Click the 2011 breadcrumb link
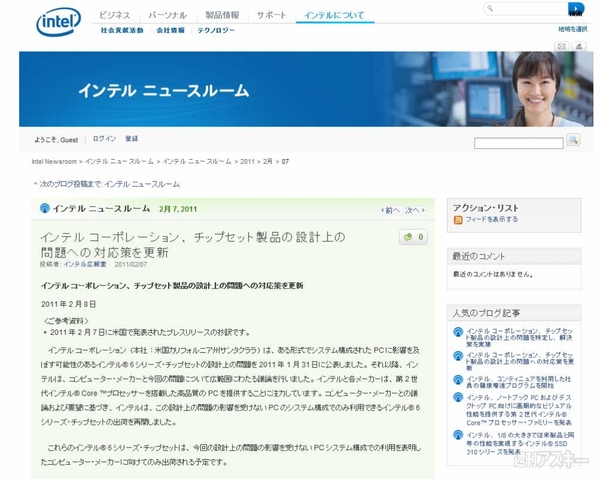Image resolution: width=600 pixels, height=479 pixels. (x=247, y=161)
